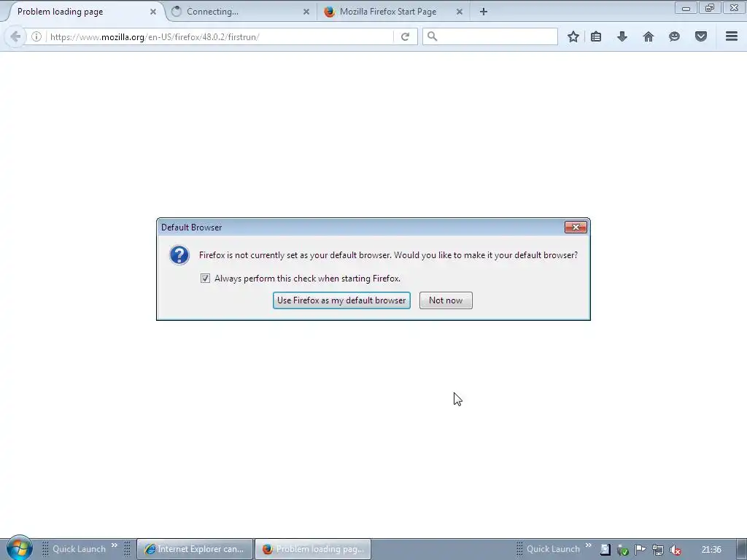Expand right Quick Launch chevron
This screenshot has height=560, width=747.
pos(589,545)
